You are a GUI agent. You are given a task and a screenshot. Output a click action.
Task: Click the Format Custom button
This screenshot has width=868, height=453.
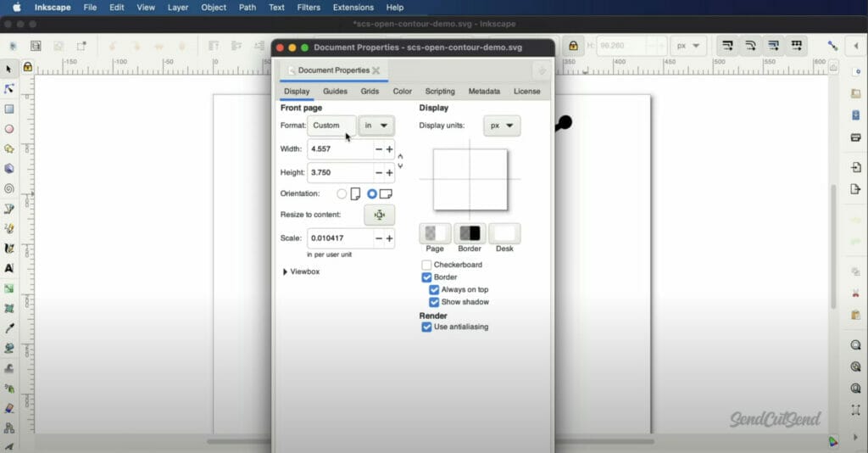click(331, 126)
